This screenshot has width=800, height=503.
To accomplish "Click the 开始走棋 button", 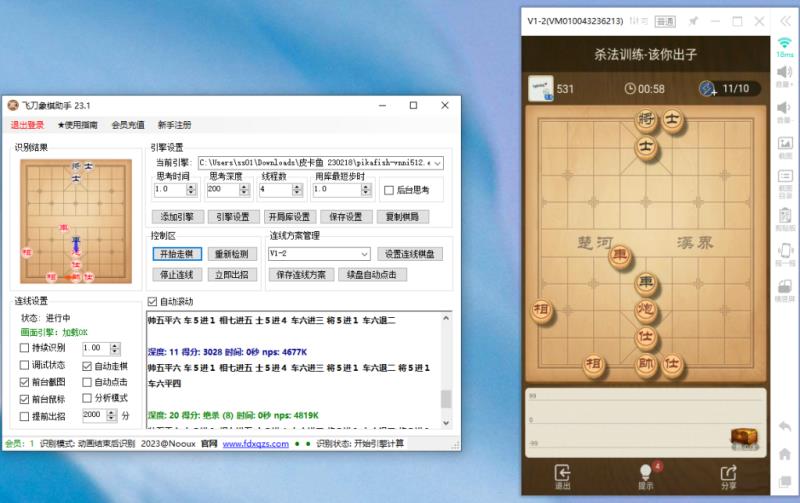I will click(x=177, y=254).
